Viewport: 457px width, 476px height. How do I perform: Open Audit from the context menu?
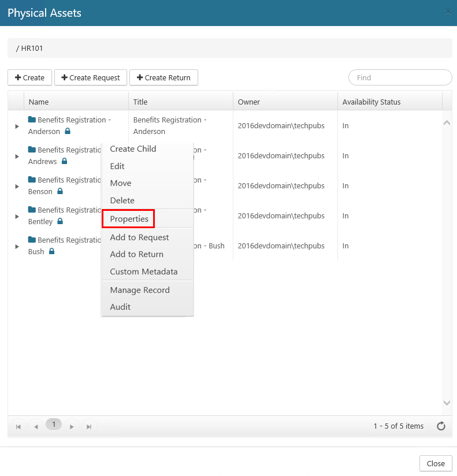(120, 307)
